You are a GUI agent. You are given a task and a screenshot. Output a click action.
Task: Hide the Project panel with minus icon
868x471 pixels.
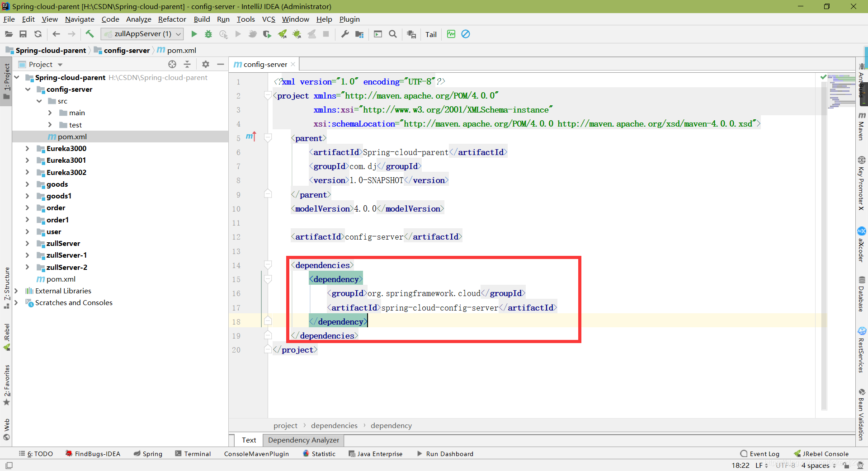coord(221,64)
